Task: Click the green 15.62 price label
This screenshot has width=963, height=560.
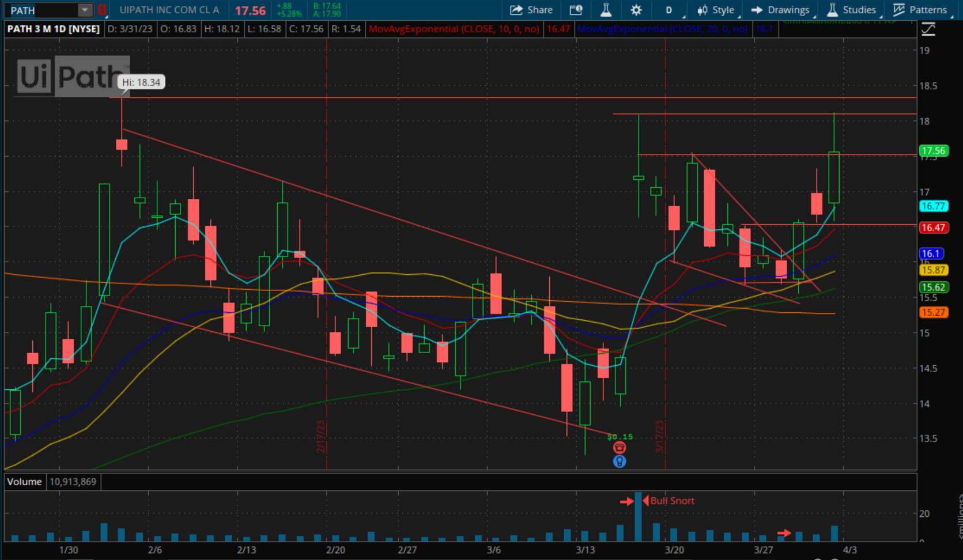Action: (x=934, y=287)
